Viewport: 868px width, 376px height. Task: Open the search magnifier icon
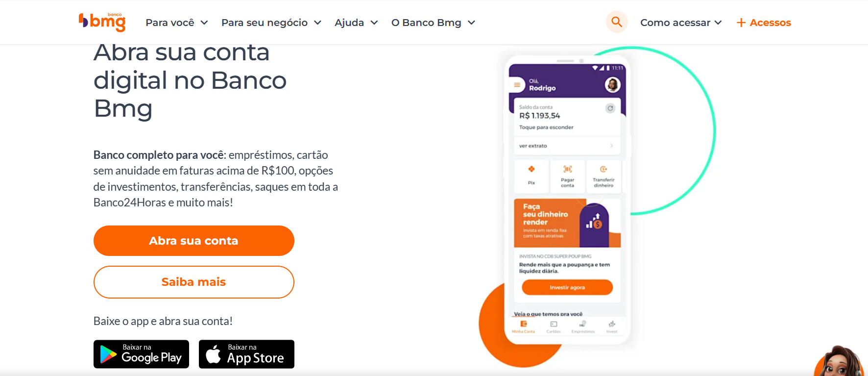(617, 22)
